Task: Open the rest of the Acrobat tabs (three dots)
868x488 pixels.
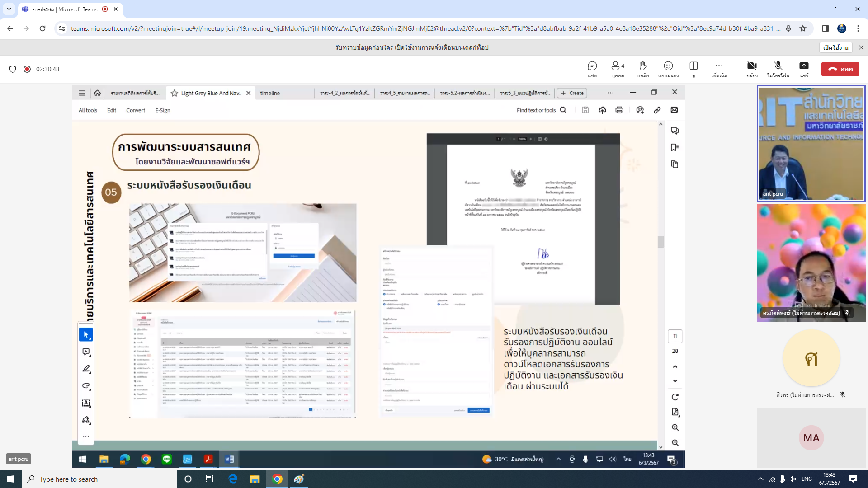Action: pos(610,93)
